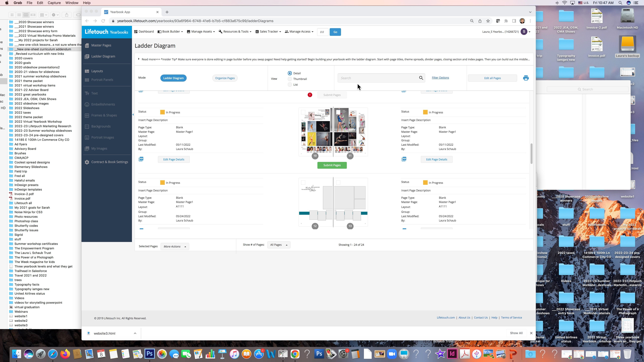Click the Lifetouch Yearbooks logo

pyautogui.click(x=107, y=32)
